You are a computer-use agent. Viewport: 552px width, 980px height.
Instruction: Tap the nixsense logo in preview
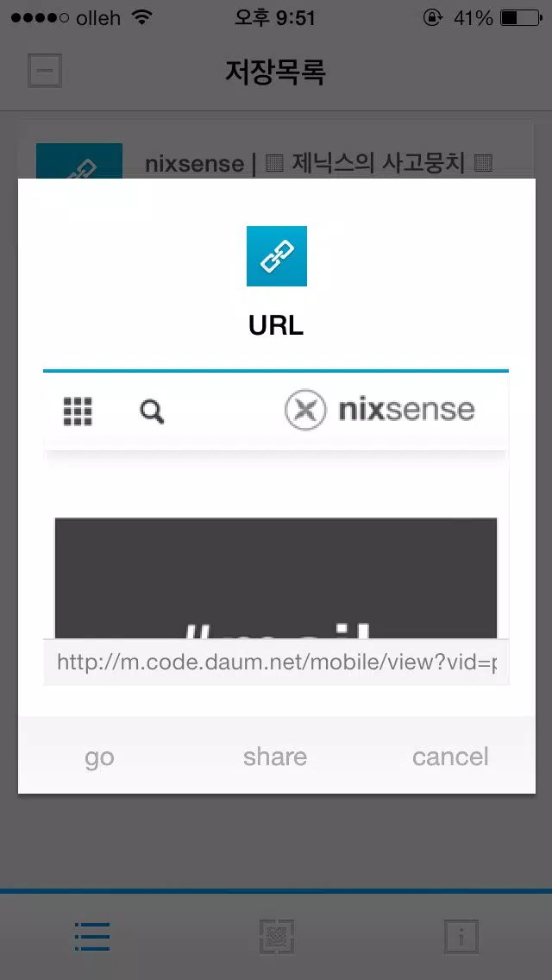pyautogui.click(x=379, y=411)
